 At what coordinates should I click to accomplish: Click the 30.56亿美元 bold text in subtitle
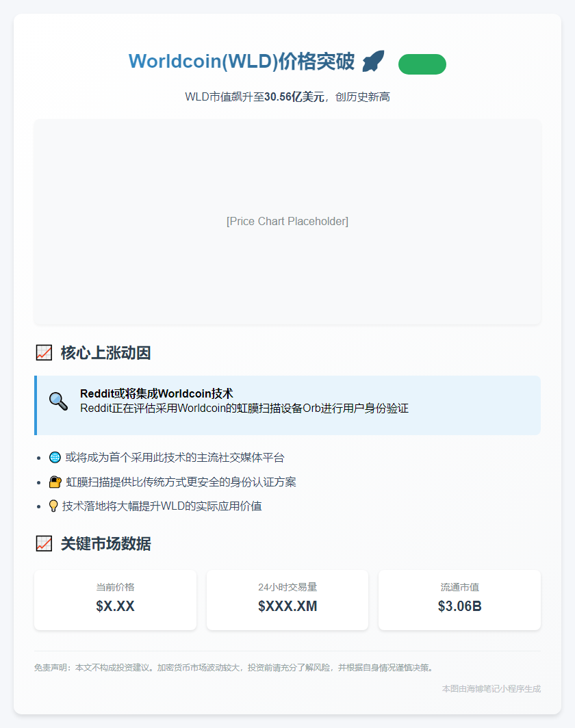[294, 97]
